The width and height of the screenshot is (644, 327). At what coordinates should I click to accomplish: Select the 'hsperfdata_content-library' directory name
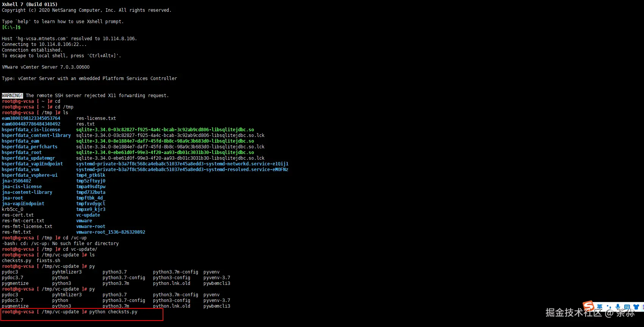(36, 135)
